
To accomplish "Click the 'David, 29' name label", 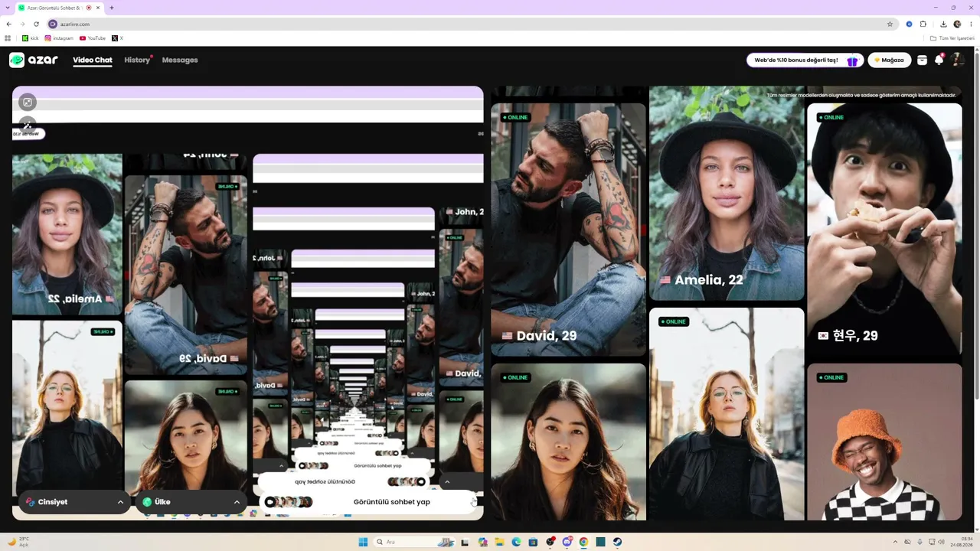I will [547, 336].
